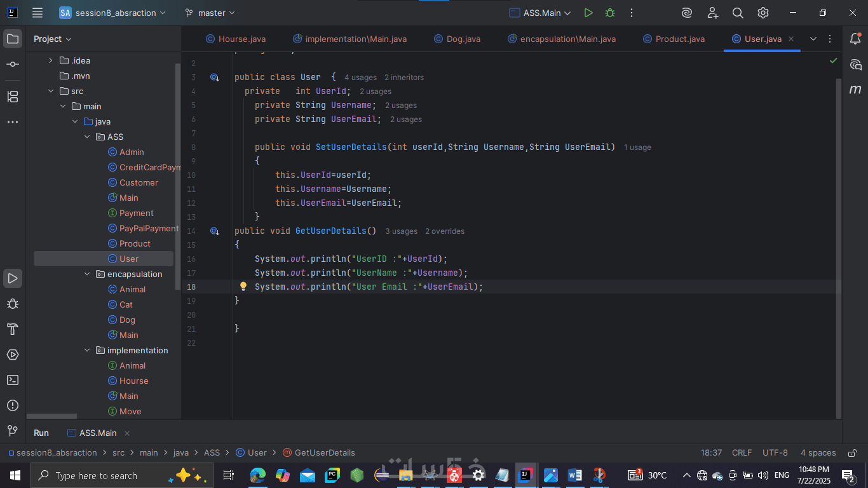This screenshot has width=868, height=488.
Task: Click the yellow intention lightbulb on line 18
Action: pyautogui.click(x=243, y=287)
